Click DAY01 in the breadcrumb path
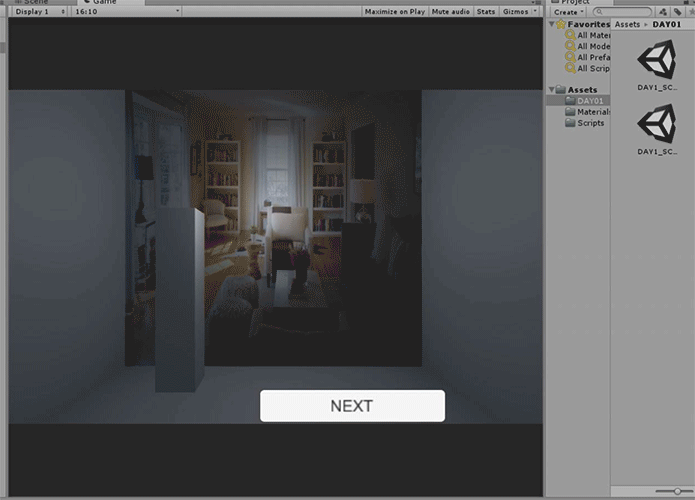The image size is (695, 500). point(666,24)
